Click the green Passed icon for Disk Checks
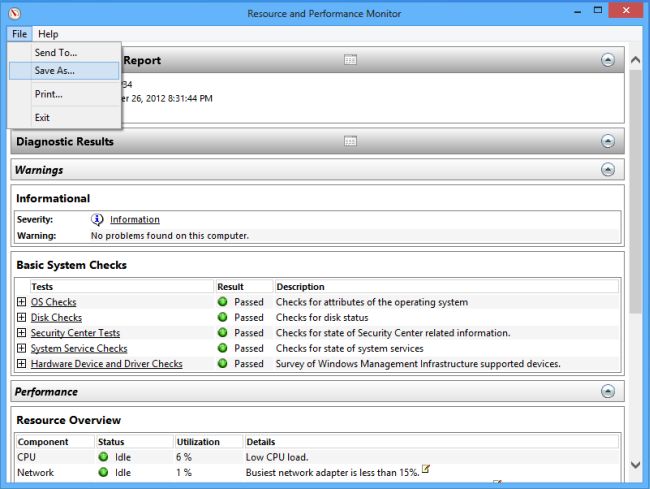650x489 pixels. pyautogui.click(x=223, y=317)
